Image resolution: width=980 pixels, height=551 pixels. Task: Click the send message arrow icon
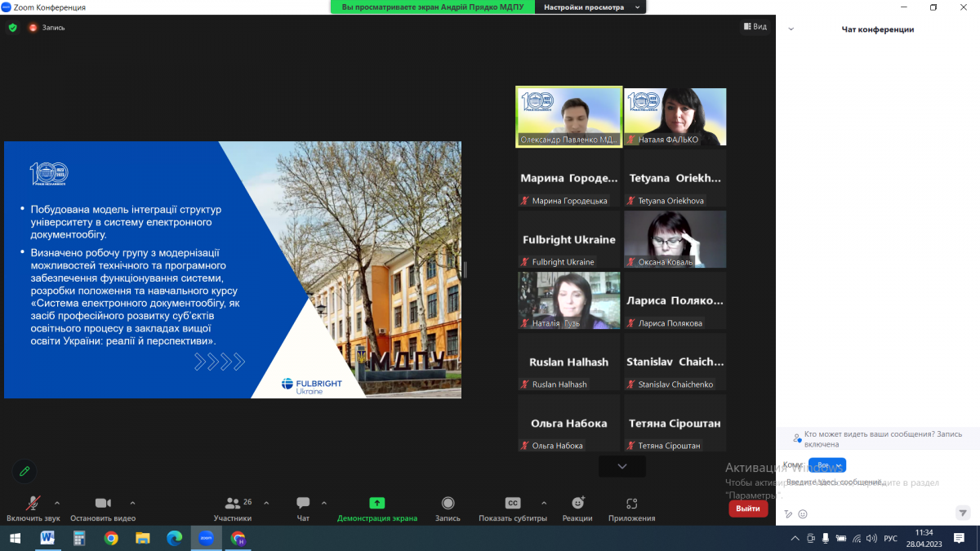point(963,513)
